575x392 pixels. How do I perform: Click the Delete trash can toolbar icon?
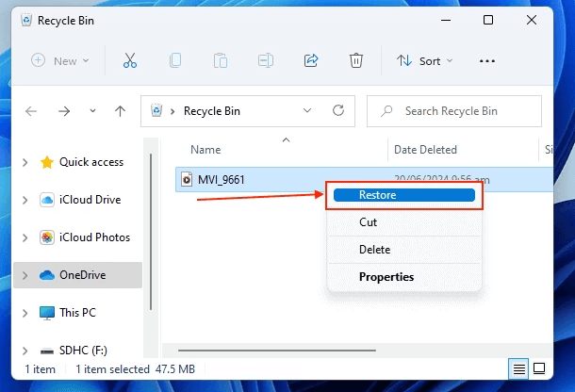pos(356,60)
